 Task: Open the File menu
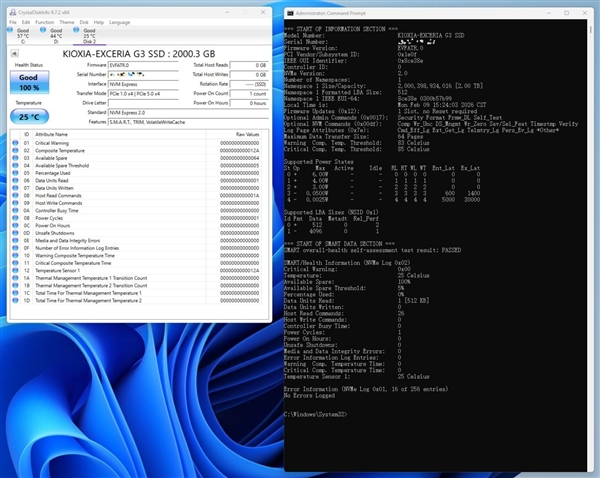click(13, 20)
